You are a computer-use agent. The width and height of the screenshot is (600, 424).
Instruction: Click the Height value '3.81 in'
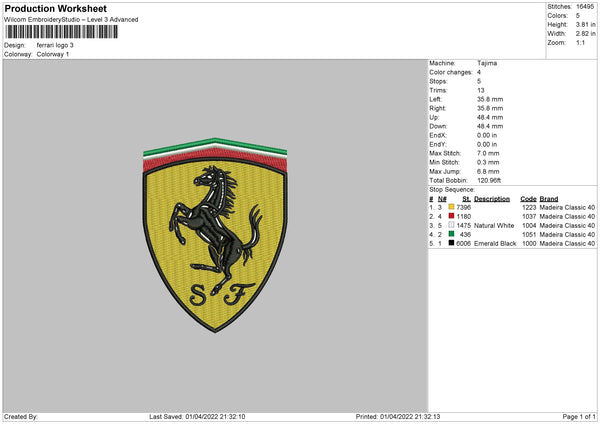[x=585, y=24]
